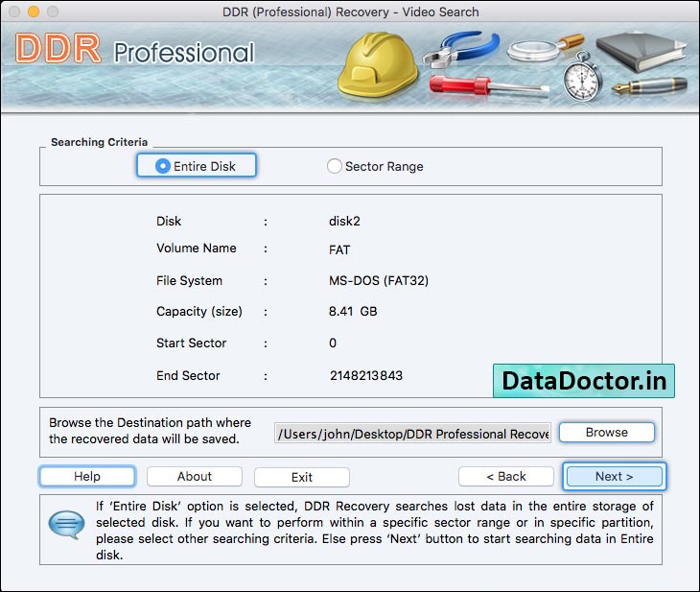Viewport: 700px width, 592px height.
Task: Click the 8.41 GB capacity value
Action: pos(353,311)
